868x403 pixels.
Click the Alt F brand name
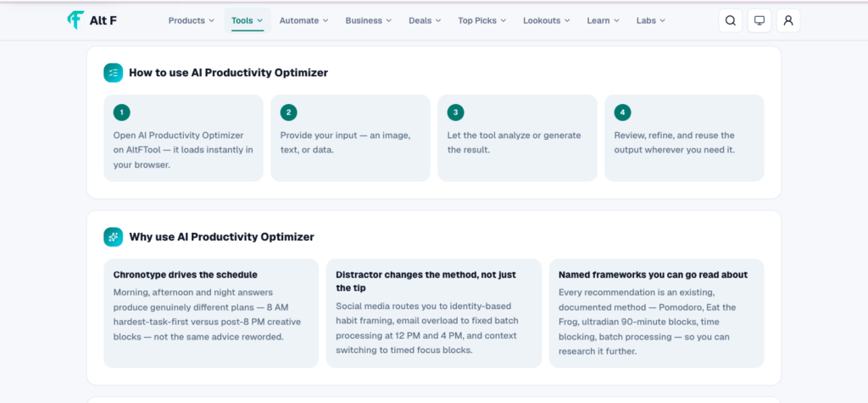pos(103,20)
